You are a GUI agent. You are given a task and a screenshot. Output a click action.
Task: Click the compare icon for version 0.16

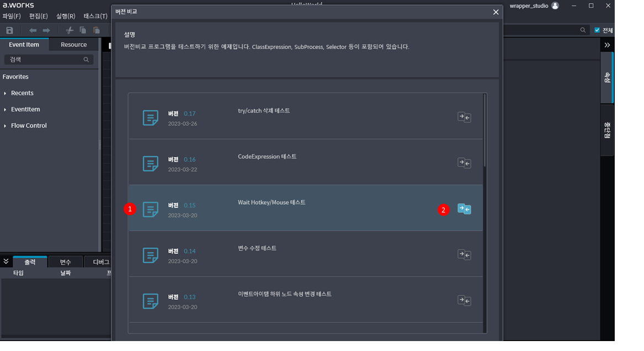[464, 163]
